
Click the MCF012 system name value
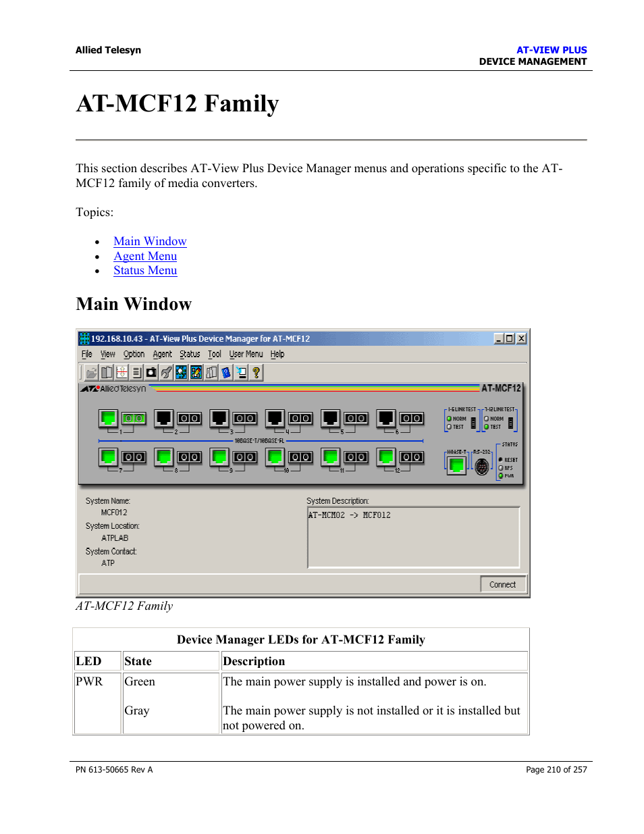click(x=114, y=513)
